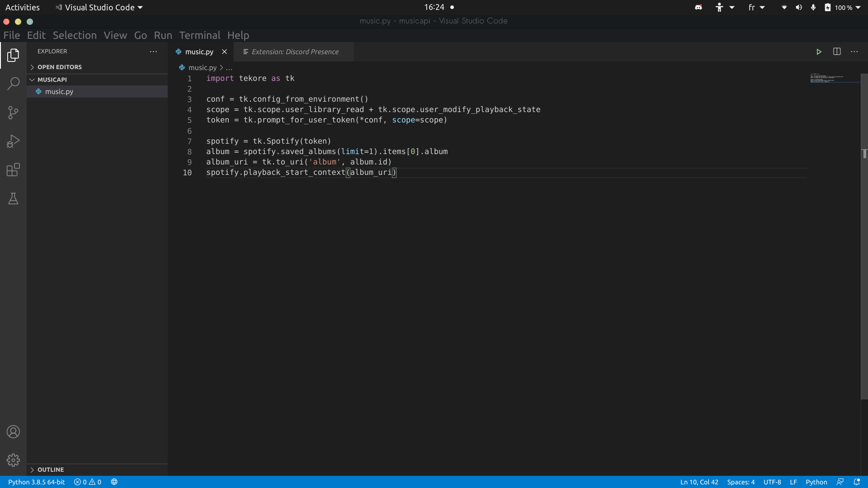Click Spaces: 4 indentation setting
The height and width of the screenshot is (488, 868).
click(741, 482)
